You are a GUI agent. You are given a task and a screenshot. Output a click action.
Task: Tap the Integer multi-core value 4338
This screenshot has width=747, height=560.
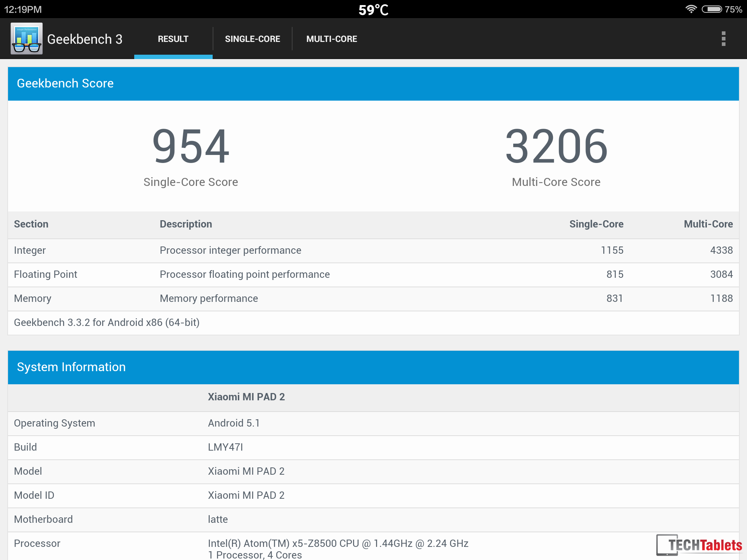pyautogui.click(x=721, y=250)
